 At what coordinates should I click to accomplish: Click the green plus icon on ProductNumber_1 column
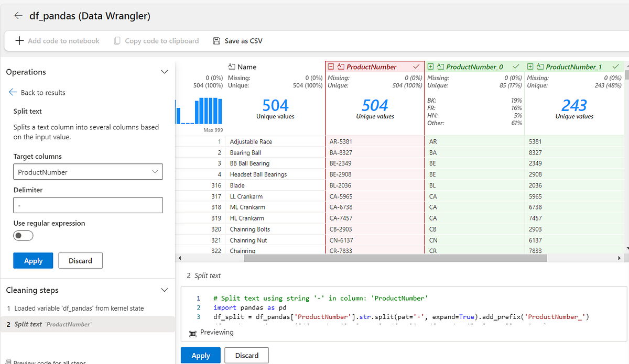(x=530, y=67)
